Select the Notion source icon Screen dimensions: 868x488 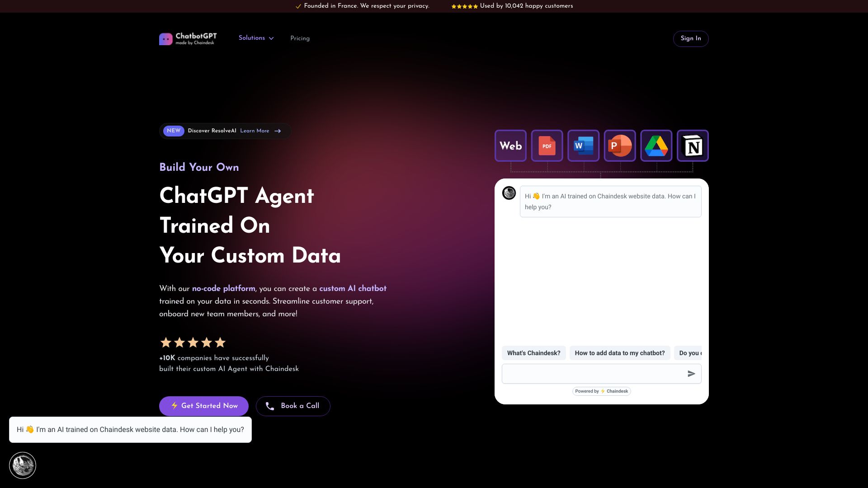pos(693,145)
